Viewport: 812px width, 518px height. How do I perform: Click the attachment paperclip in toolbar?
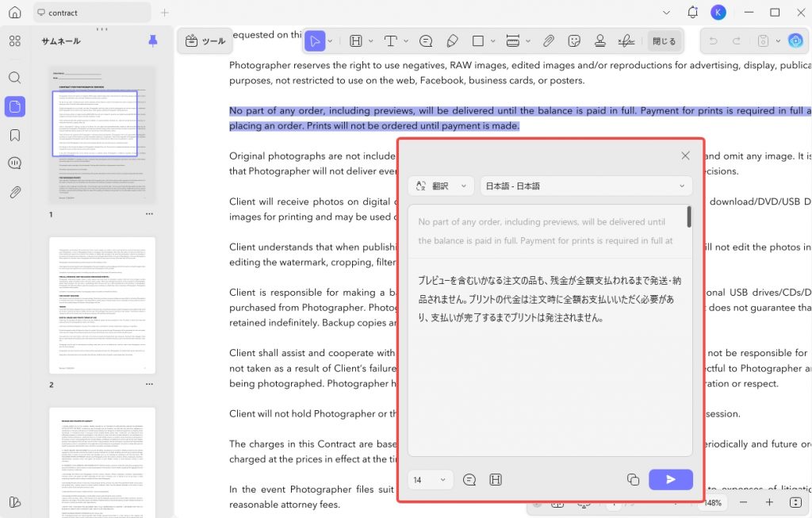tap(549, 41)
